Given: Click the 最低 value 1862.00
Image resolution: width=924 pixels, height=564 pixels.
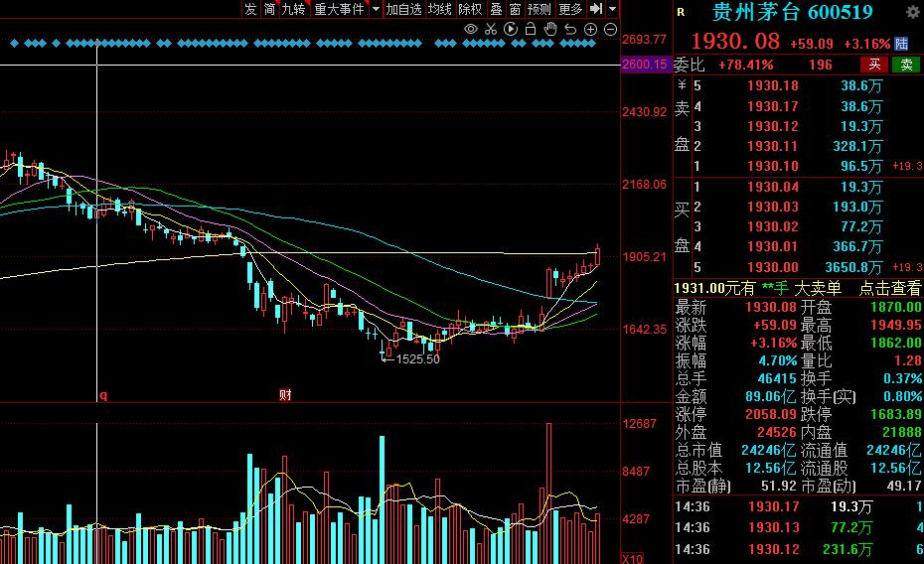Looking at the screenshot, I should click(896, 343).
